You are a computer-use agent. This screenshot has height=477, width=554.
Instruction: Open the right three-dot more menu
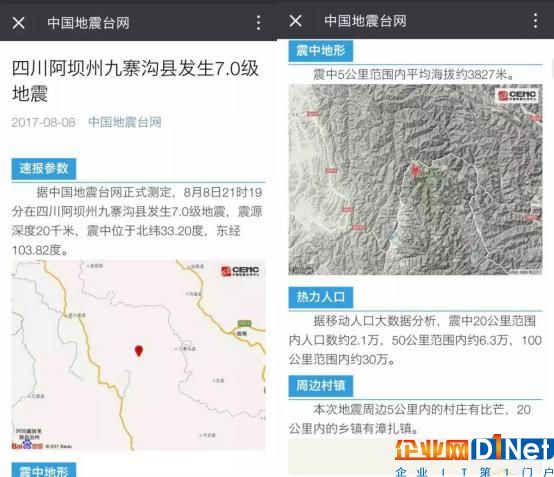536,20
